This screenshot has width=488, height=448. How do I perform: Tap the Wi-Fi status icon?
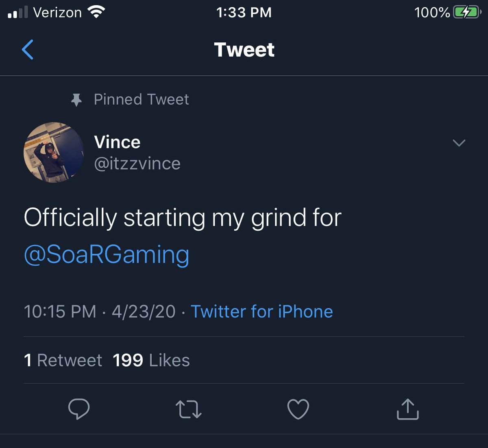tap(96, 13)
